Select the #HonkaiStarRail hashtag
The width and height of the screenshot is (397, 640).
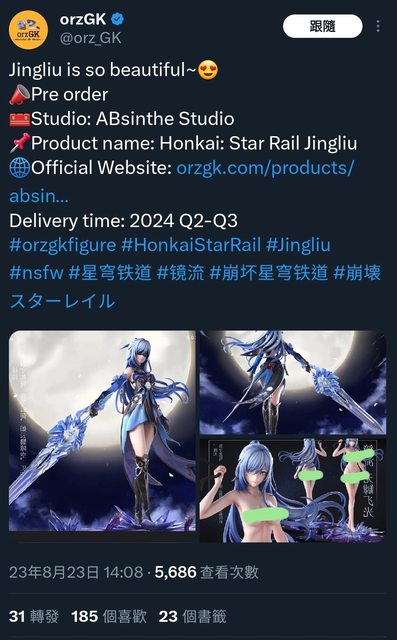191,245
